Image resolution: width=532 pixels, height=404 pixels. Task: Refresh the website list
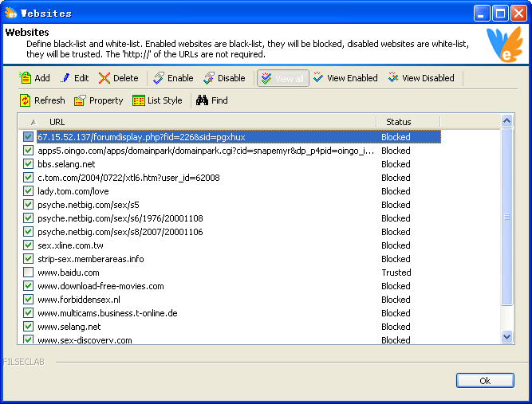[26, 100]
